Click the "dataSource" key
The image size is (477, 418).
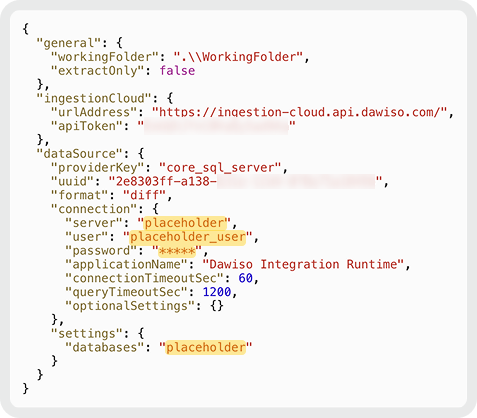[79, 154]
